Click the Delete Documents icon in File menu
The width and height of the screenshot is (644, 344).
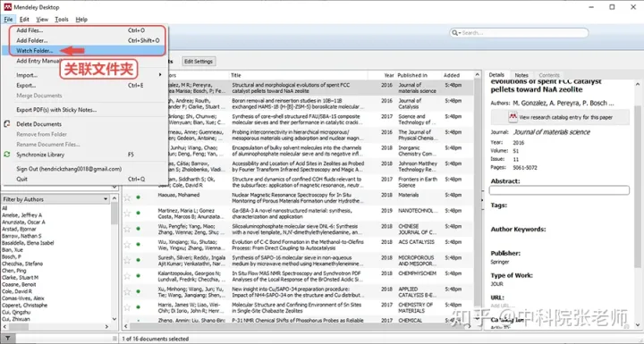7,124
